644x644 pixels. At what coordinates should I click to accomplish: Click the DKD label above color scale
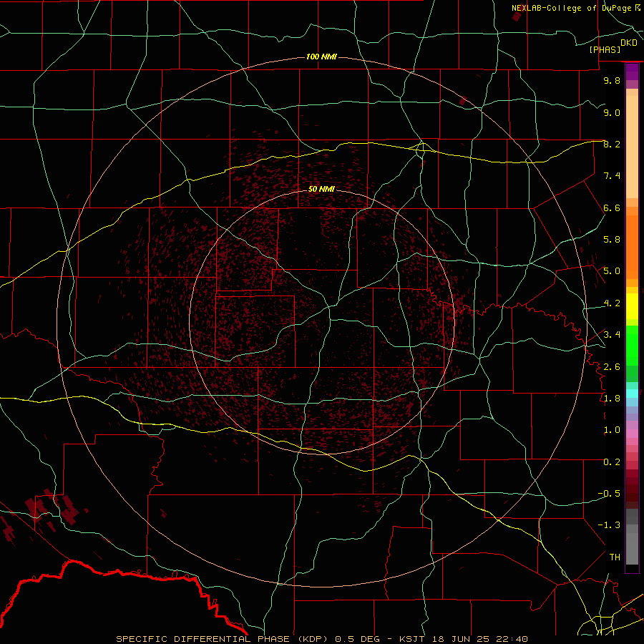(x=629, y=42)
